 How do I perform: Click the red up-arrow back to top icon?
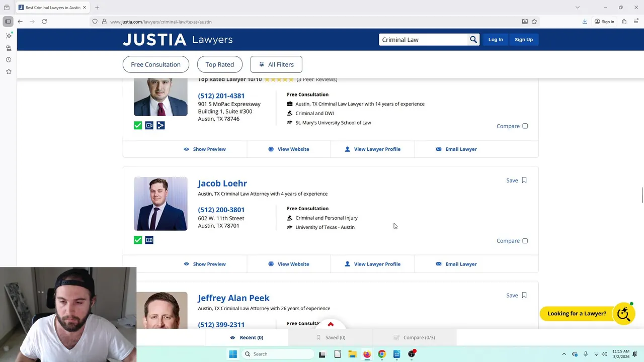pyautogui.click(x=331, y=324)
